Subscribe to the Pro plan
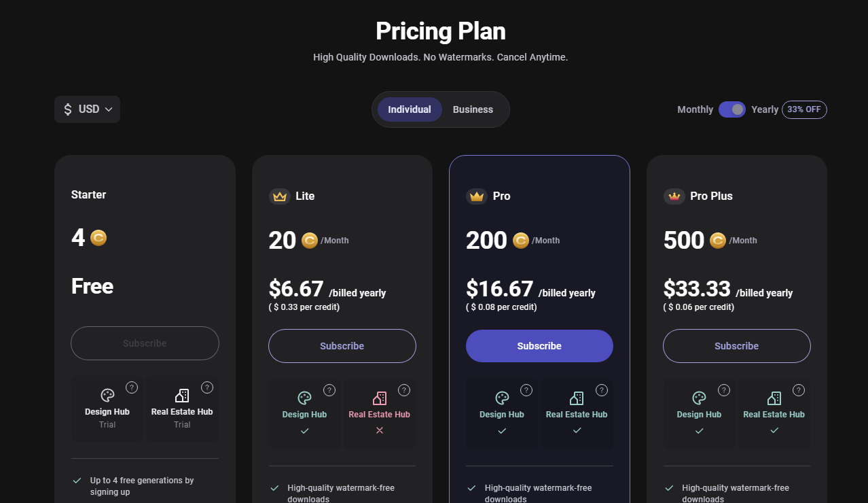 pos(539,346)
